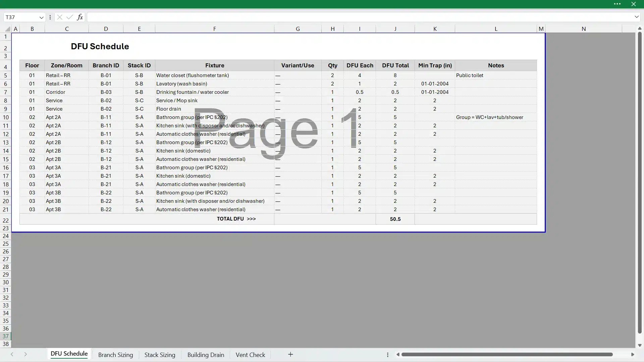Select the Building Drain sheet tab
Image resolution: width=644 pixels, height=362 pixels.
click(206, 355)
